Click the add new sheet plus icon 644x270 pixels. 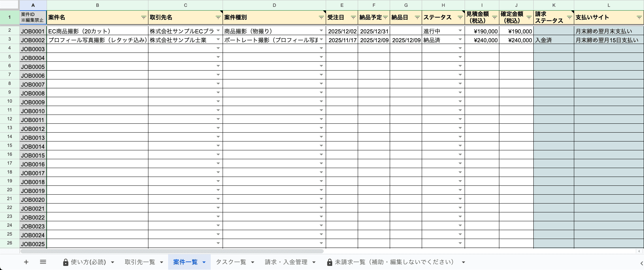click(26, 262)
